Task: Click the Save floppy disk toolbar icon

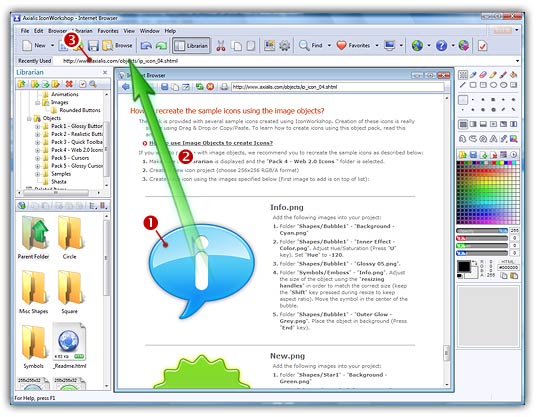Action: point(93,46)
